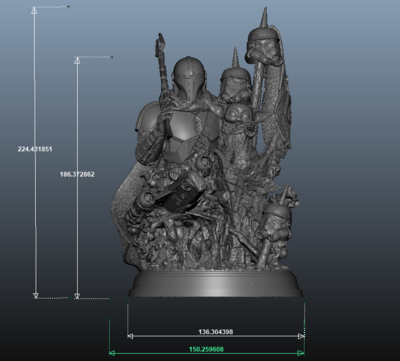This screenshot has width=400, height=361.
Task: Click top arrowhead of the 224.431851 measurement
Action: point(34,11)
